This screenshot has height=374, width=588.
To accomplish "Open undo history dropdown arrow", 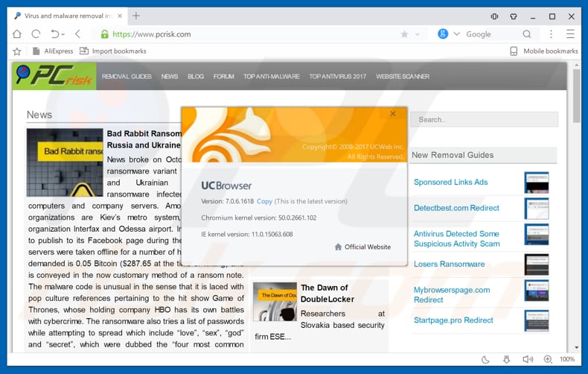I will [63, 34].
